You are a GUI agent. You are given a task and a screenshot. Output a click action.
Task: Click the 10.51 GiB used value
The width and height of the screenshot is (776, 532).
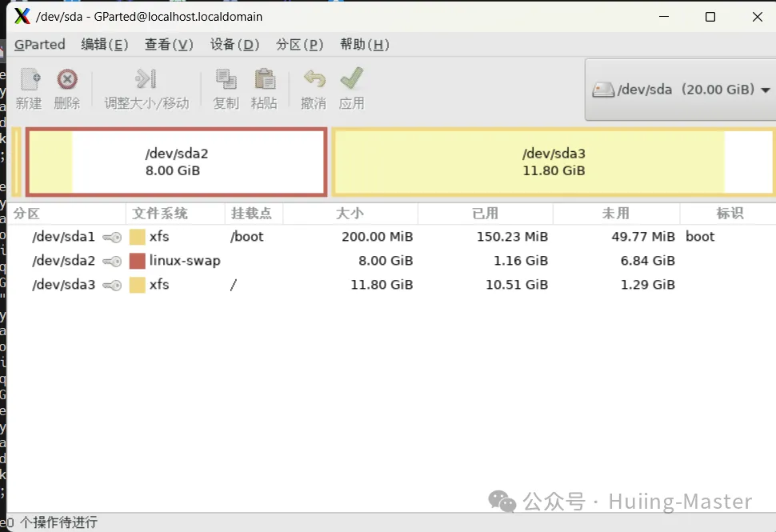(x=517, y=285)
